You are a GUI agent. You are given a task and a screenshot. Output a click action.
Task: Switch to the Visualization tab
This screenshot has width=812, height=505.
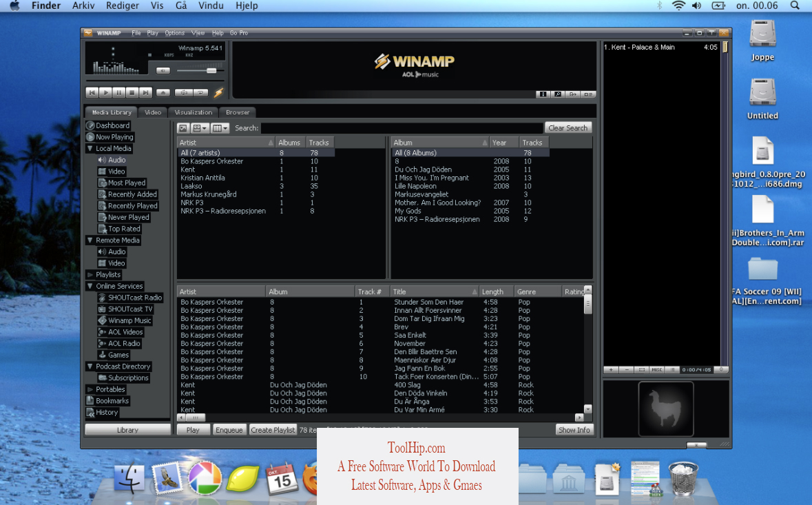click(193, 112)
